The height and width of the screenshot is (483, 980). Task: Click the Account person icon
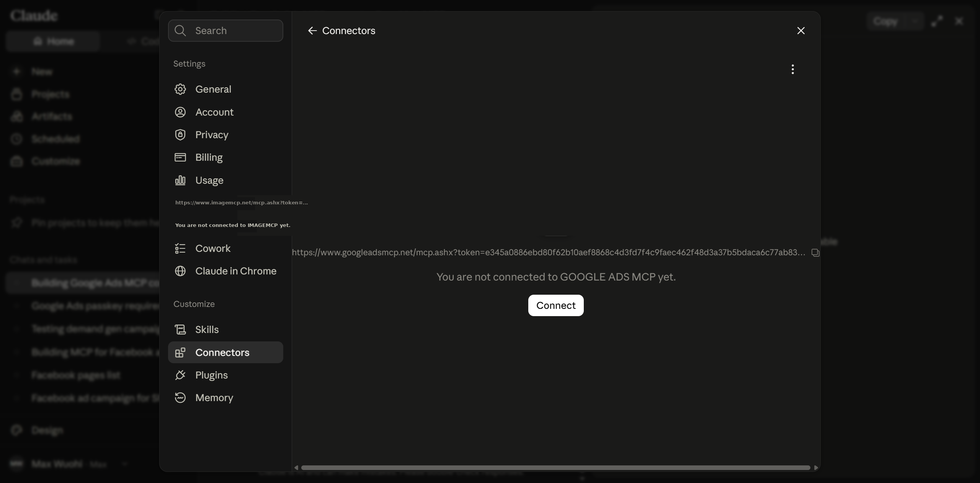click(x=180, y=112)
